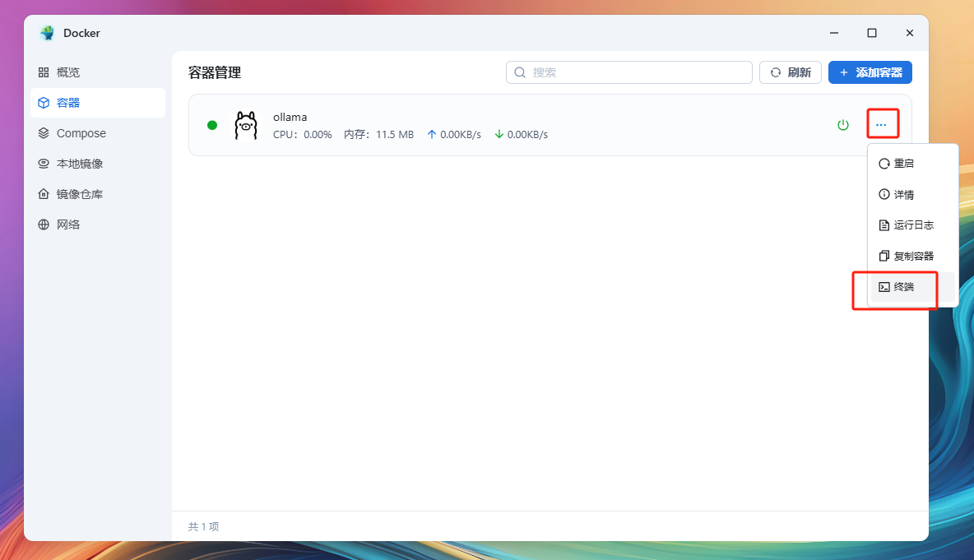This screenshot has height=560, width=974.
Task: Maximize the Docker window
Action: (872, 33)
